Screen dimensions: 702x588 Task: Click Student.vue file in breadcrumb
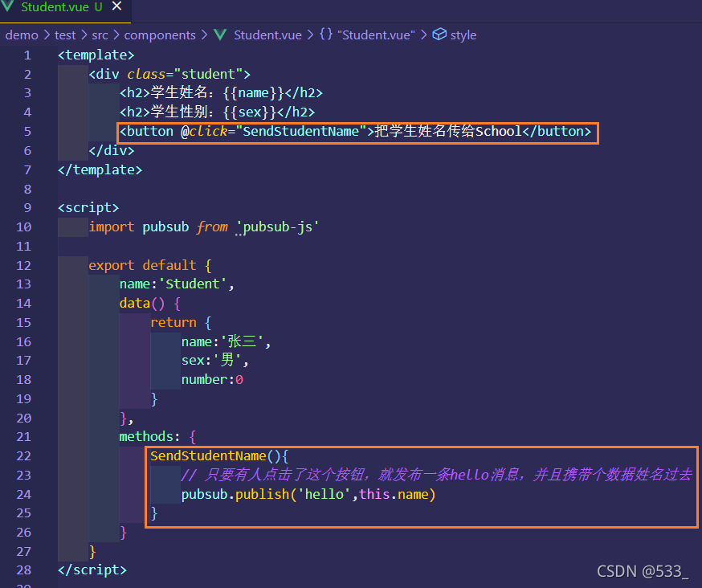click(x=267, y=35)
